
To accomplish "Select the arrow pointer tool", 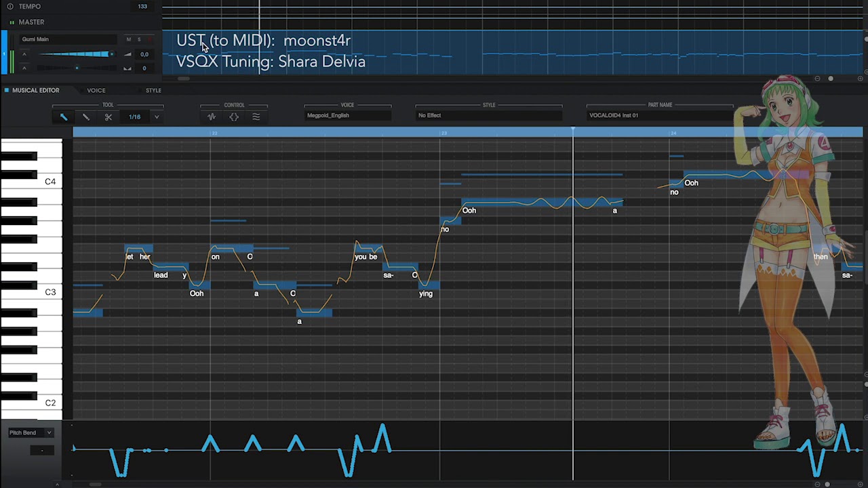I will click(64, 117).
